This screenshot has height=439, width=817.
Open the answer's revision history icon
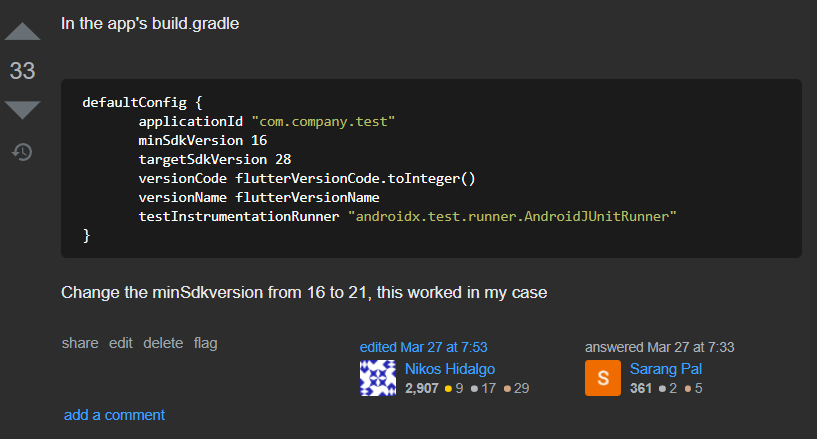coord(22,152)
